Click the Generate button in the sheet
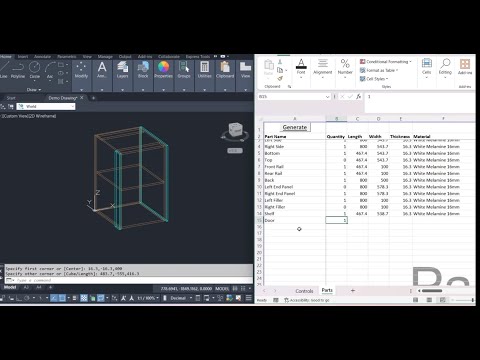Screen dimensions: 480x360 click(295, 127)
